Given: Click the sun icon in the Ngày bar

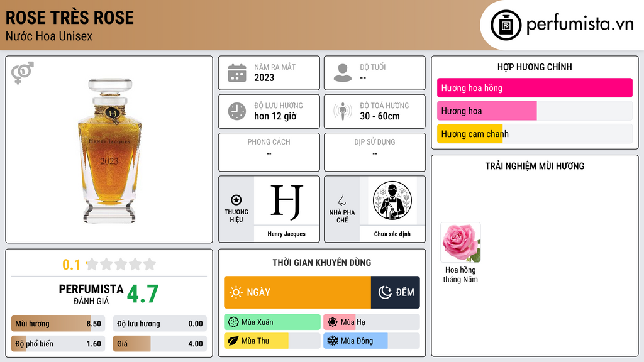Looking at the screenshot, I should point(236,292).
